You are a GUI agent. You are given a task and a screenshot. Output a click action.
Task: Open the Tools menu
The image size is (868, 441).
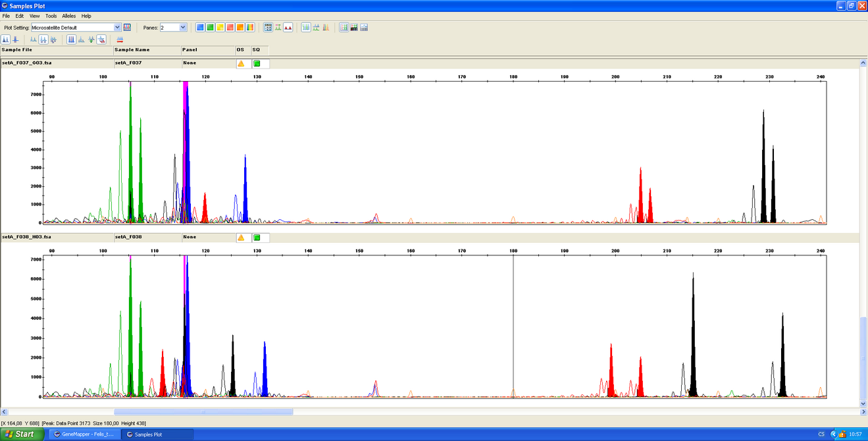click(x=51, y=16)
